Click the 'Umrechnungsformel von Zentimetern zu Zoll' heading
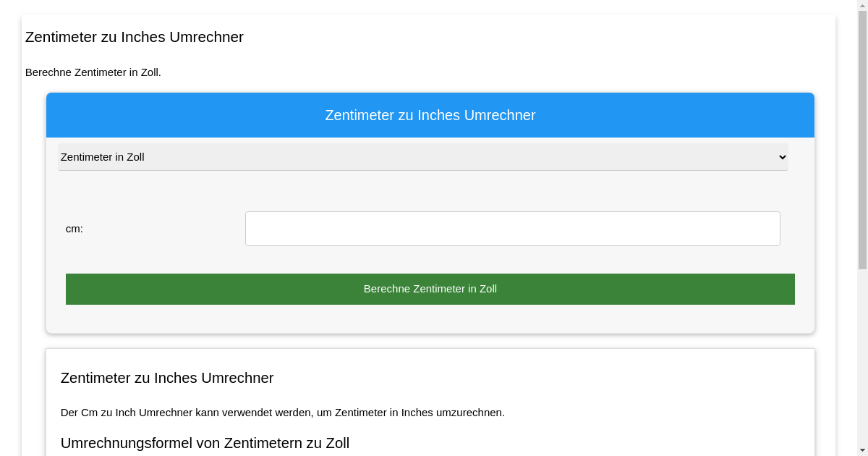This screenshot has width=868, height=456. pyautogui.click(x=205, y=443)
